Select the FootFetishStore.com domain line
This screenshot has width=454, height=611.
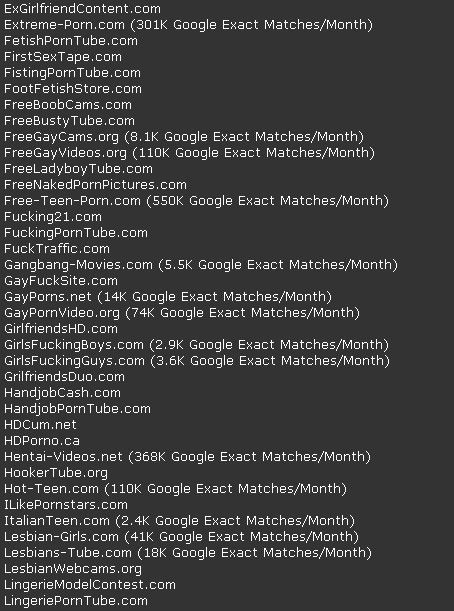(73, 88)
